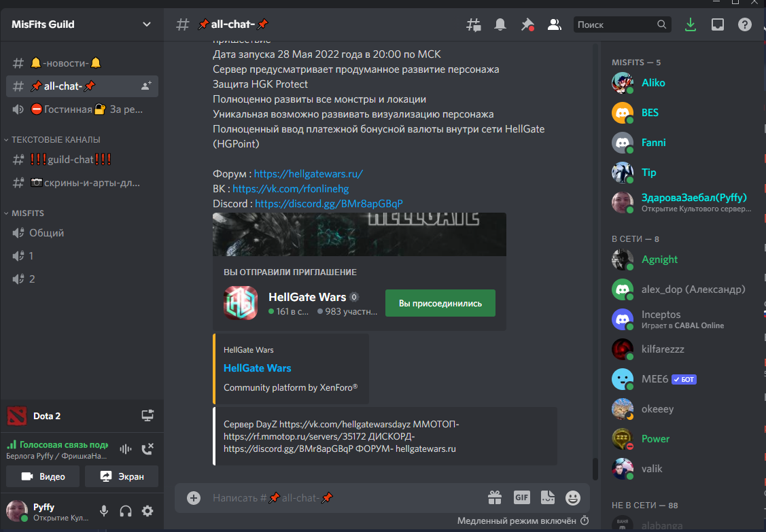Click the HellGate banner image

point(359,234)
